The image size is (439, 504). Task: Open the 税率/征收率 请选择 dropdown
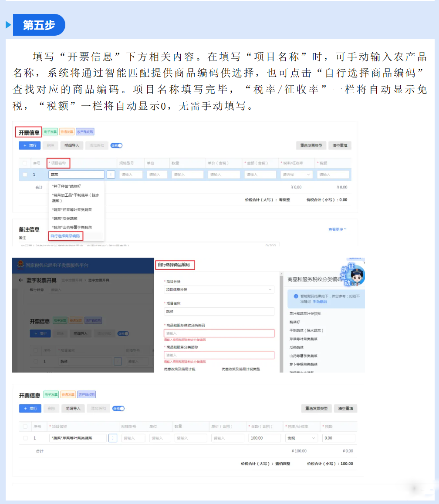coord(297,175)
